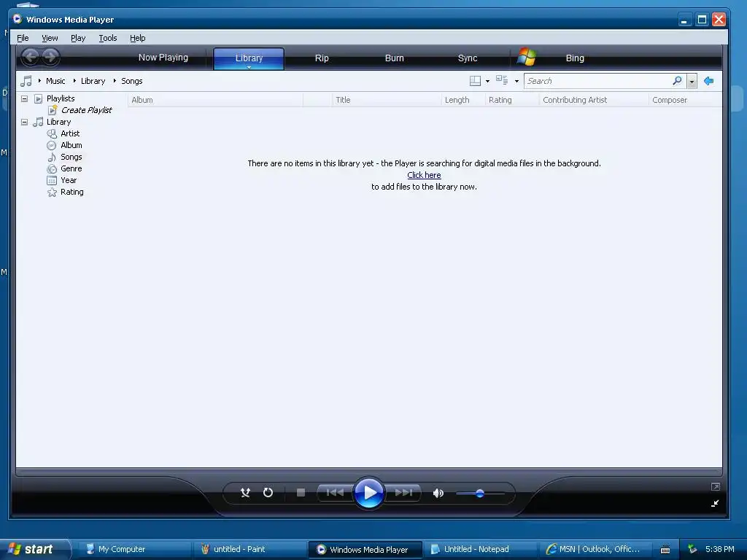Collapse the Playlists tree node

click(x=24, y=98)
